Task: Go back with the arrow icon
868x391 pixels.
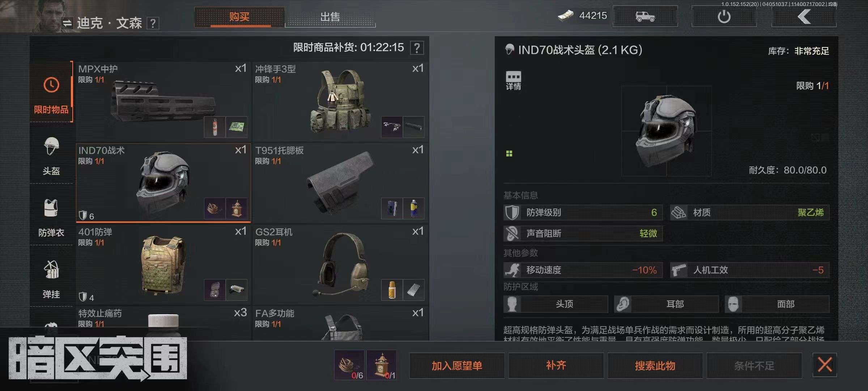Action: pyautogui.click(x=804, y=17)
